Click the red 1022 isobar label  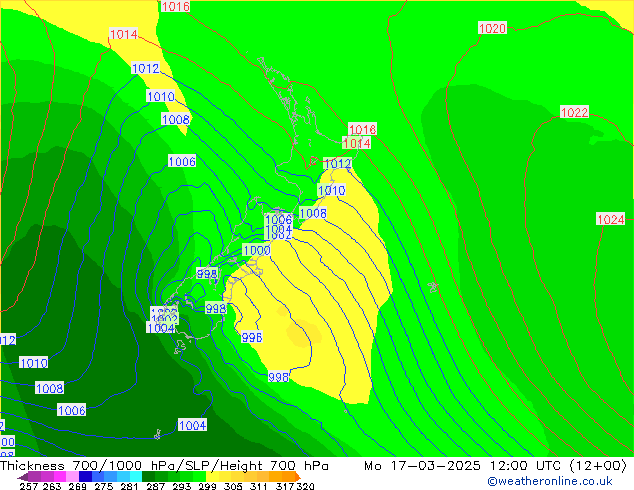pos(574,112)
